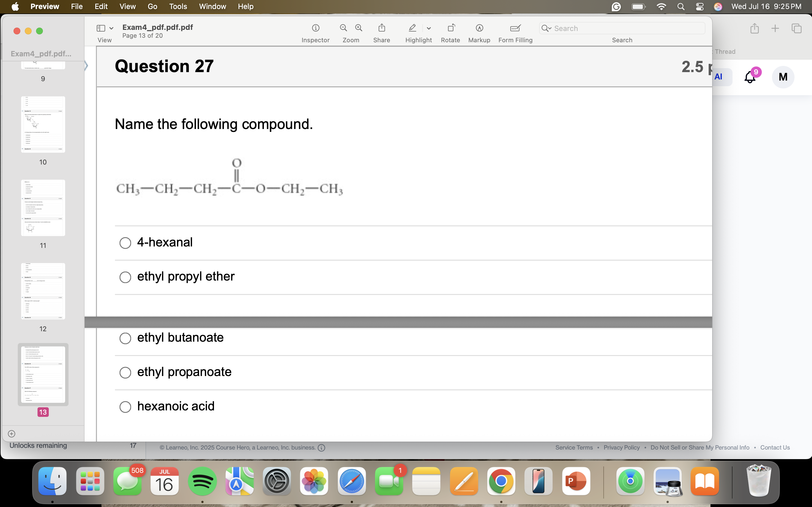
Task: Click the Share icon in Preview's toolbar
Action: coord(381,28)
